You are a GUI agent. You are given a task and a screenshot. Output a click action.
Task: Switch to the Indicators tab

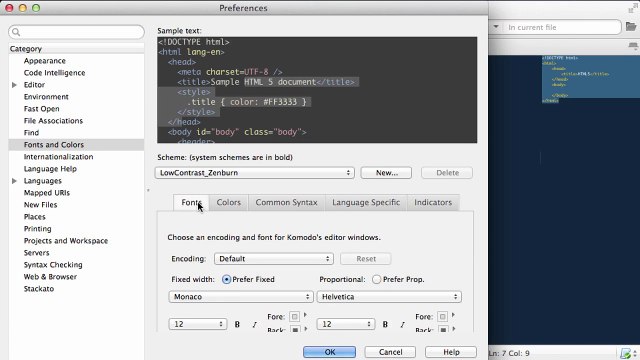(433, 202)
